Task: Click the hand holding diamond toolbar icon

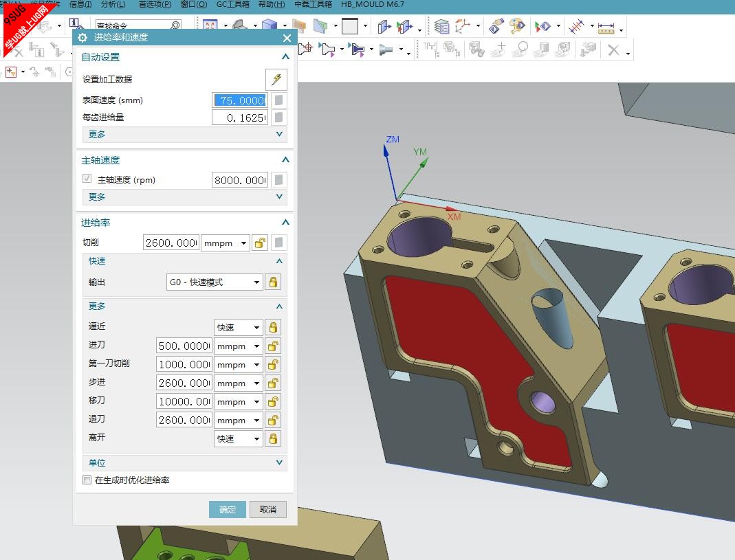Action: [496, 26]
